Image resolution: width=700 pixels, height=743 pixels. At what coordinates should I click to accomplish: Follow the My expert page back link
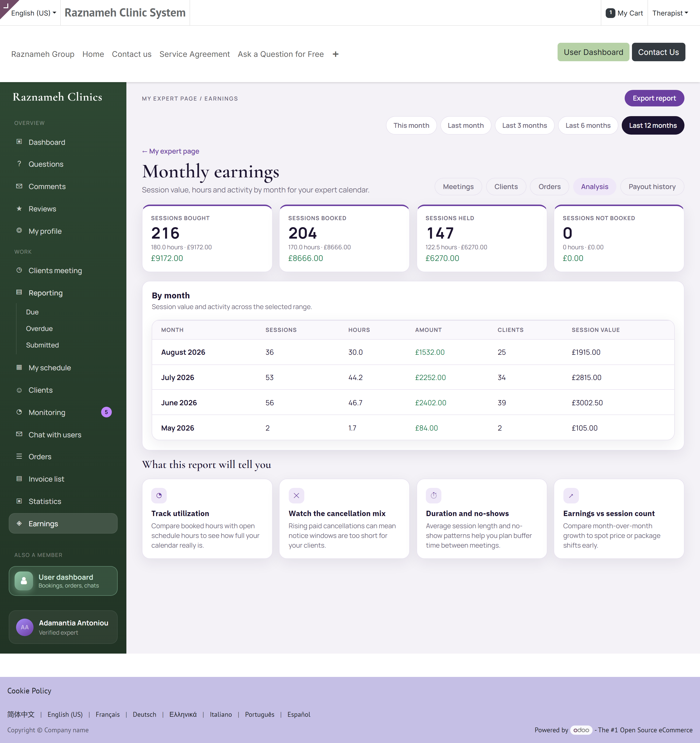(x=171, y=151)
